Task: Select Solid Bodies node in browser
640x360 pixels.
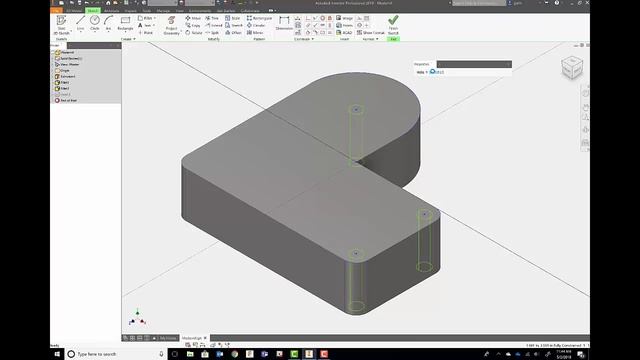Action: (69, 58)
